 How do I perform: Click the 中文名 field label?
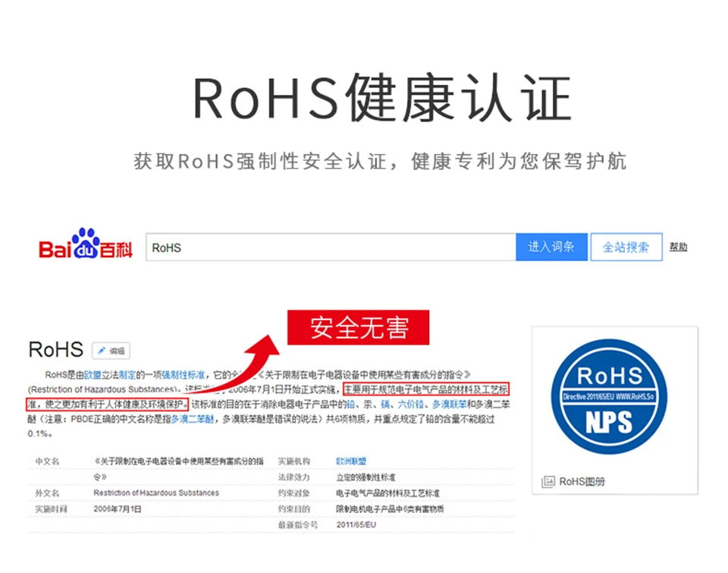(x=47, y=461)
